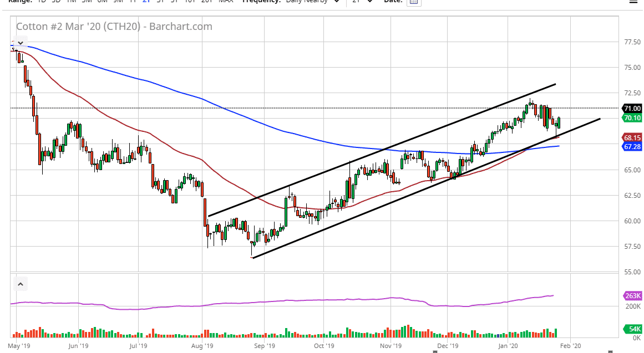Open the date calendar picker icon
Image resolution: width=644 pixels, height=353 pixels.
[x=414, y=2]
